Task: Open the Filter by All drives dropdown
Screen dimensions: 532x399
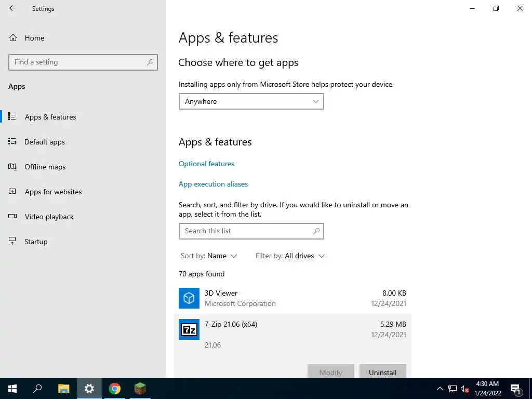Action: point(290,256)
